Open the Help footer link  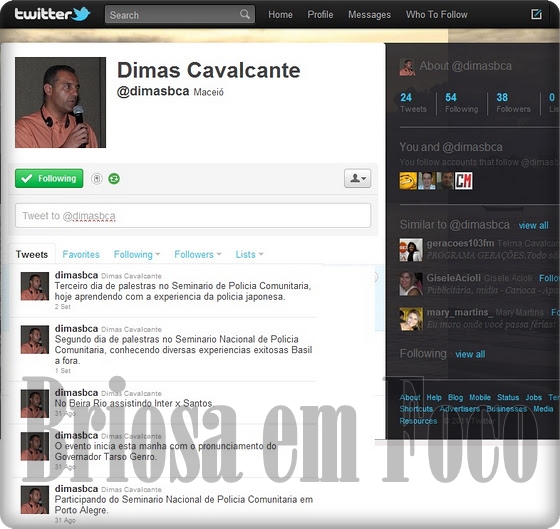pos(434,397)
